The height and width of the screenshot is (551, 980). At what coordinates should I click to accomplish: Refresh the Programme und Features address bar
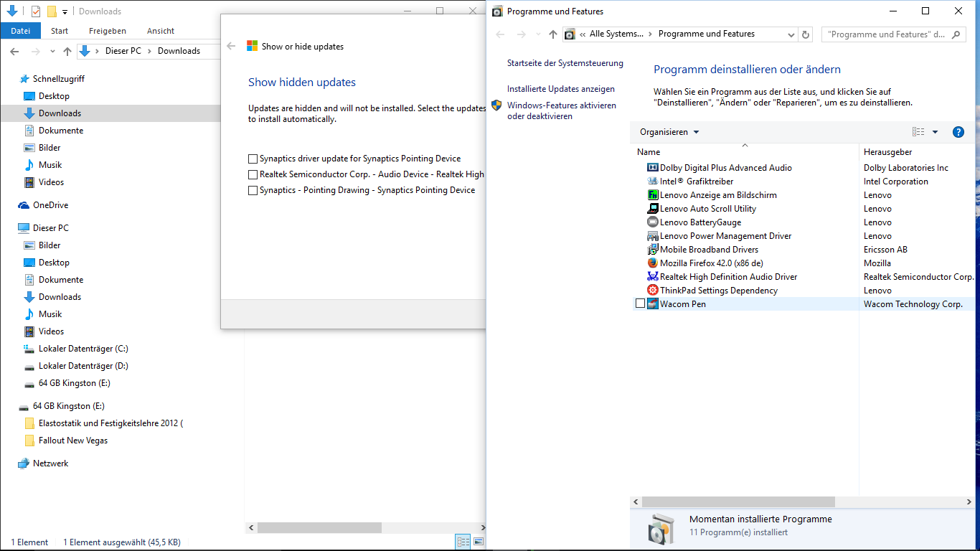pos(806,34)
